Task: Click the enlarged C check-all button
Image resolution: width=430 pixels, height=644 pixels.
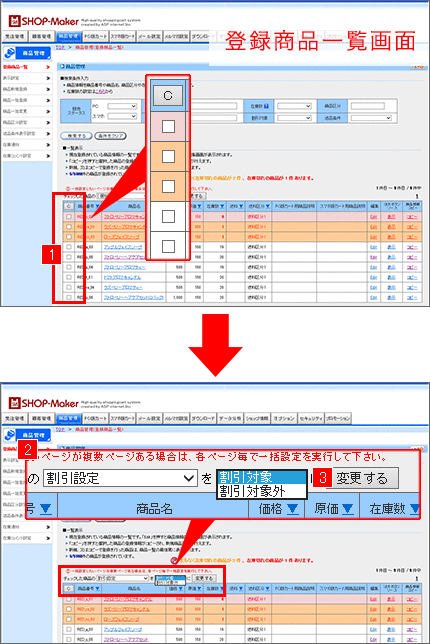Action: pyautogui.click(x=168, y=95)
